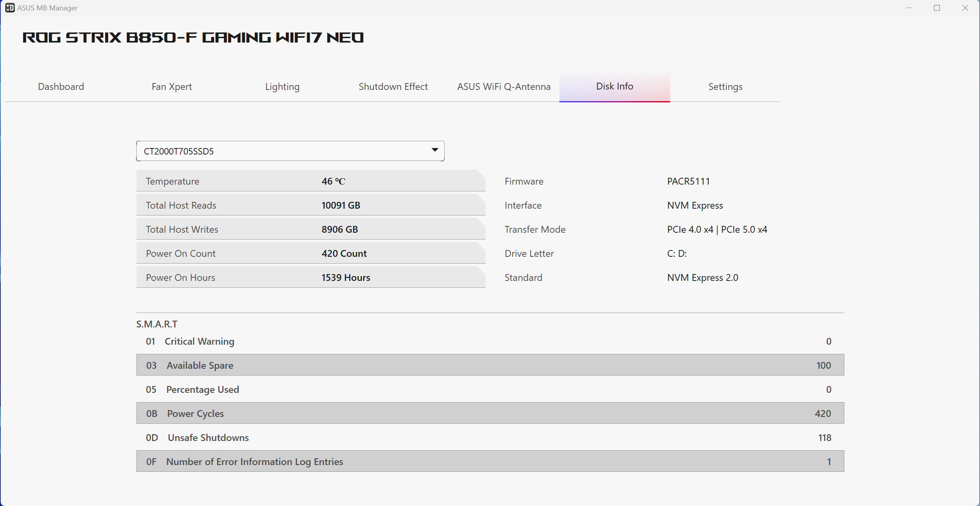
Task: Click the Available Spare value 100
Action: (x=823, y=366)
